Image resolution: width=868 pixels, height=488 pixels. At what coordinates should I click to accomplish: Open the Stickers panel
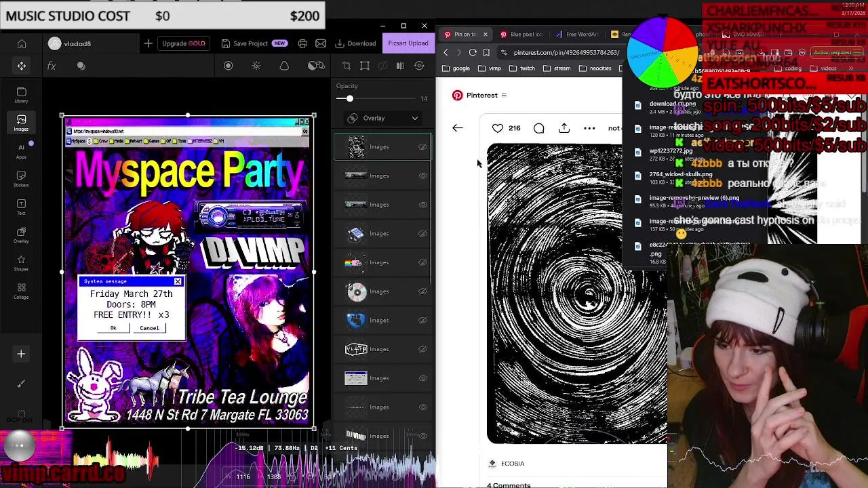coord(22,178)
